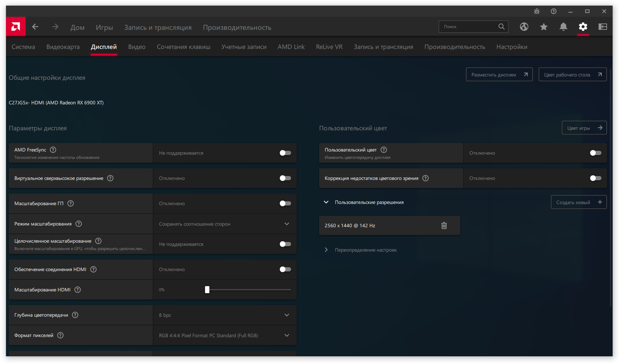The height and width of the screenshot is (364, 620).
Task: Open Дом in top navigation
Action: [77, 27]
